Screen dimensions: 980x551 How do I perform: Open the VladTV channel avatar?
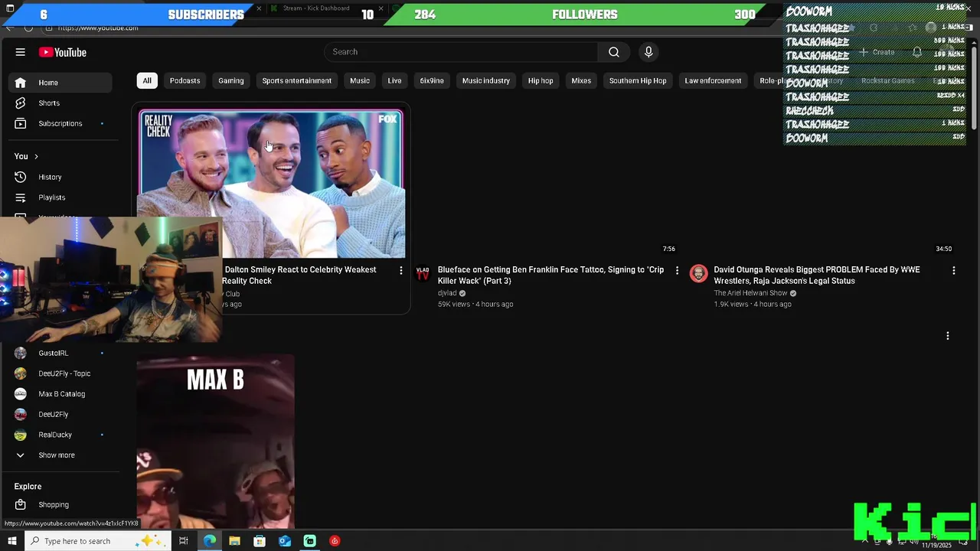(423, 274)
